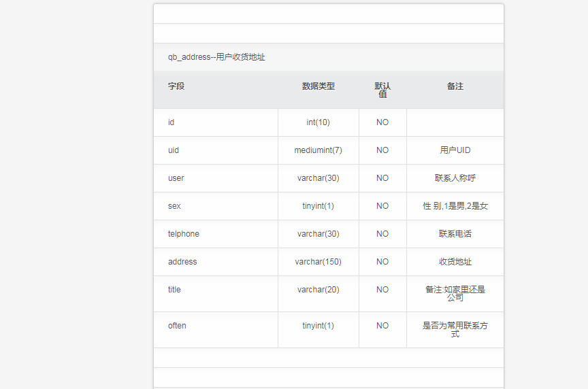
Task: Click the 收货地址 remark cell
Action: (455, 262)
